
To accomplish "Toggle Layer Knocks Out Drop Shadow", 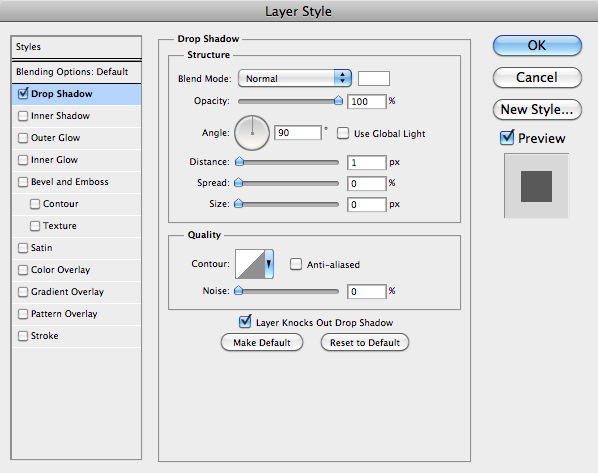I will pos(245,322).
